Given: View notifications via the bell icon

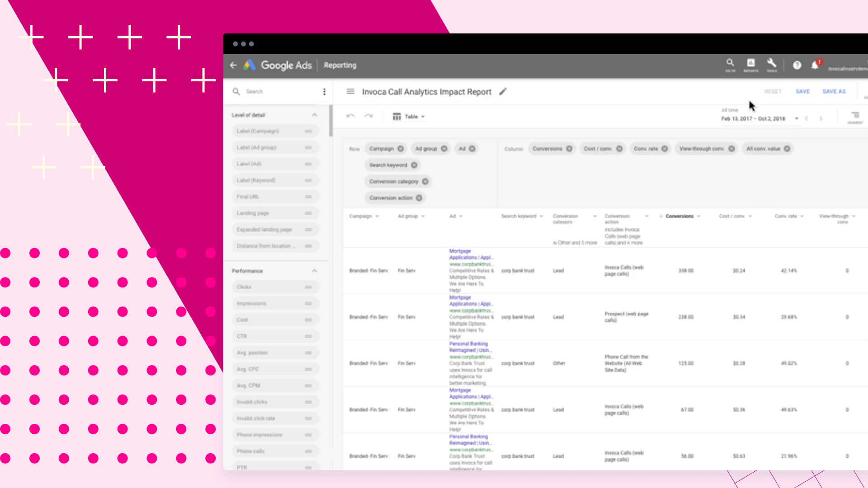Looking at the screenshot, I should (x=815, y=65).
